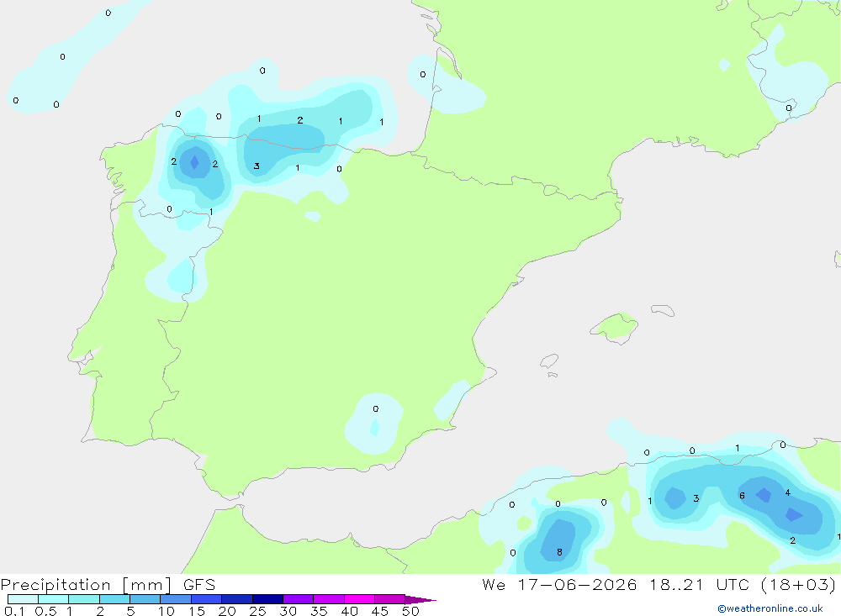The width and height of the screenshot is (841, 616).
Task: Click the '6' precipitation value on the map
Action: click(742, 496)
